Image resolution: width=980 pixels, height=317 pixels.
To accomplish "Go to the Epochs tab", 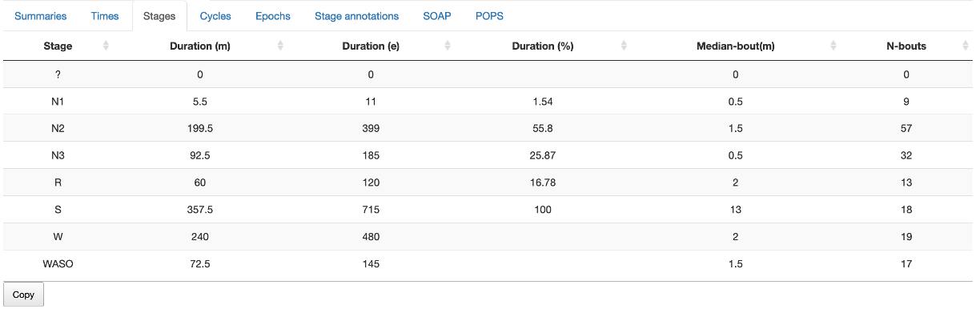I will (x=273, y=16).
